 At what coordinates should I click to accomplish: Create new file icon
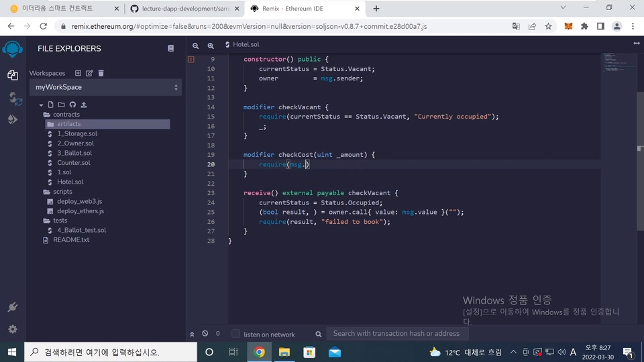pyautogui.click(x=50, y=105)
